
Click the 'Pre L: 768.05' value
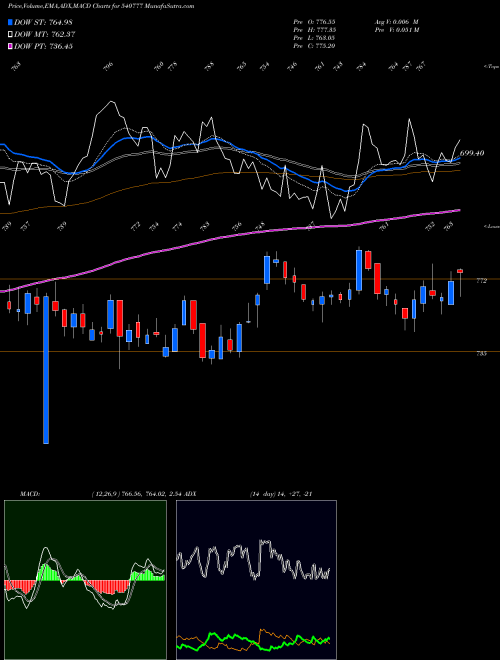pos(314,37)
